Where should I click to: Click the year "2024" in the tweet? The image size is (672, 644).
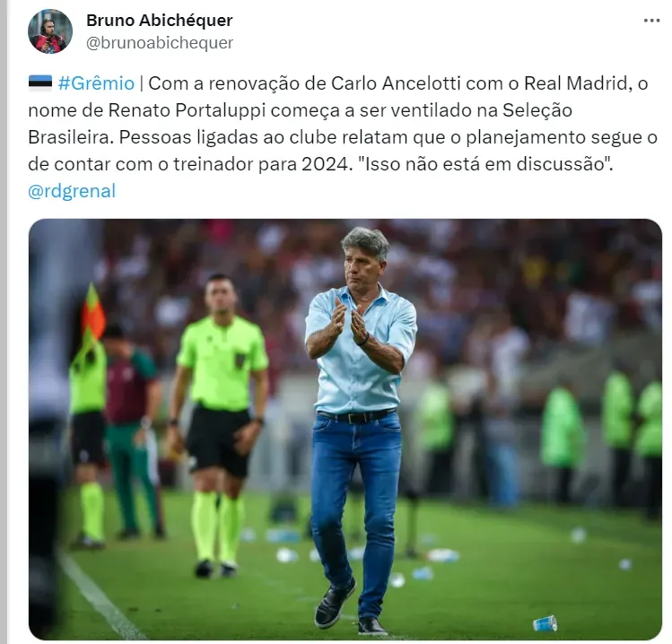(326, 163)
